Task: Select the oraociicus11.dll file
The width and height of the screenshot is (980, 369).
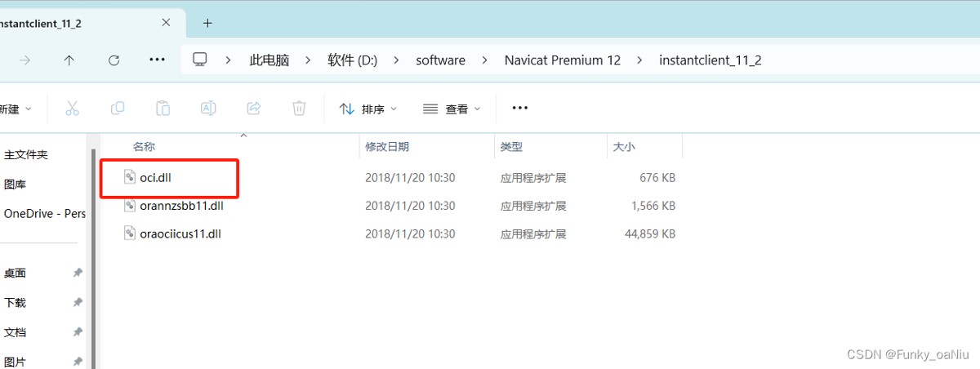Action: [x=180, y=233]
